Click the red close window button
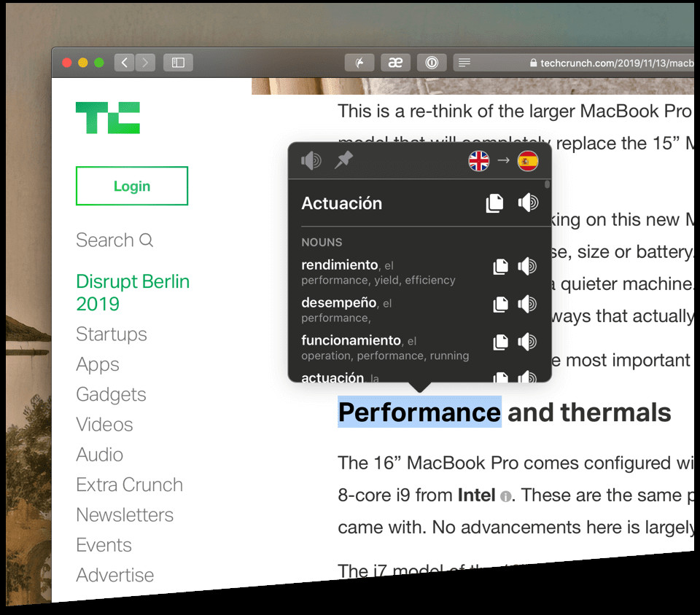700x615 pixels. [x=67, y=63]
